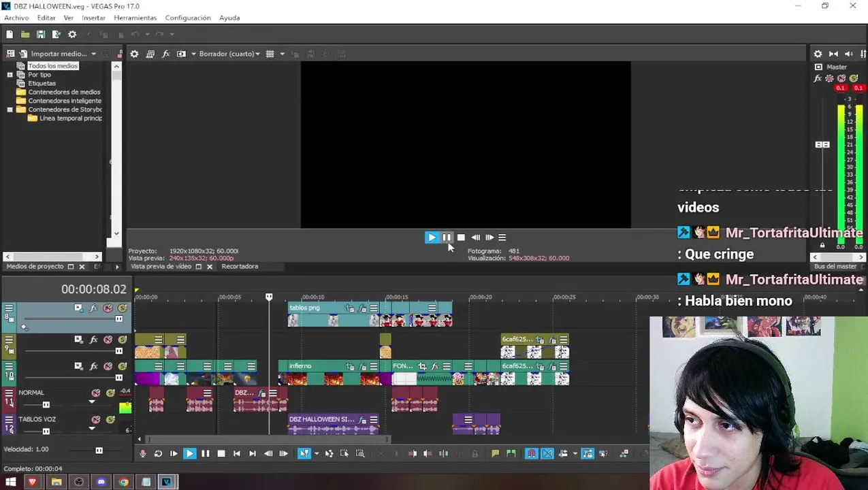The width and height of the screenshot is (868, 490).
Task: Open the Insertar menu
Action: (x=93, y=18)
